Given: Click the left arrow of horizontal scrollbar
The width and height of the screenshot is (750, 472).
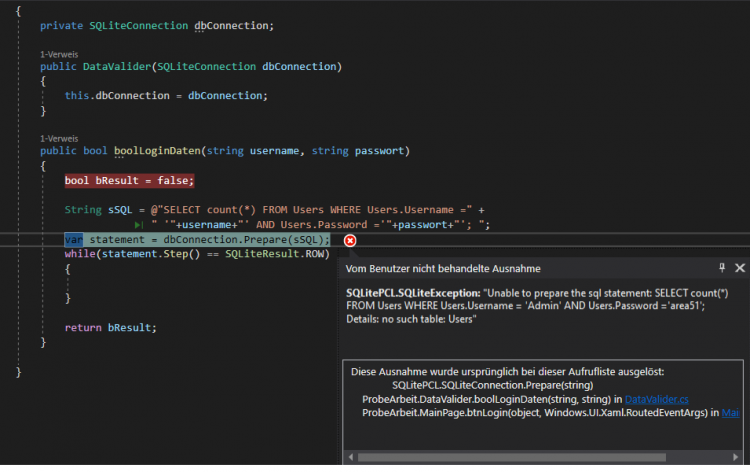Looking at the screenshot, I should tap(351, 457).
